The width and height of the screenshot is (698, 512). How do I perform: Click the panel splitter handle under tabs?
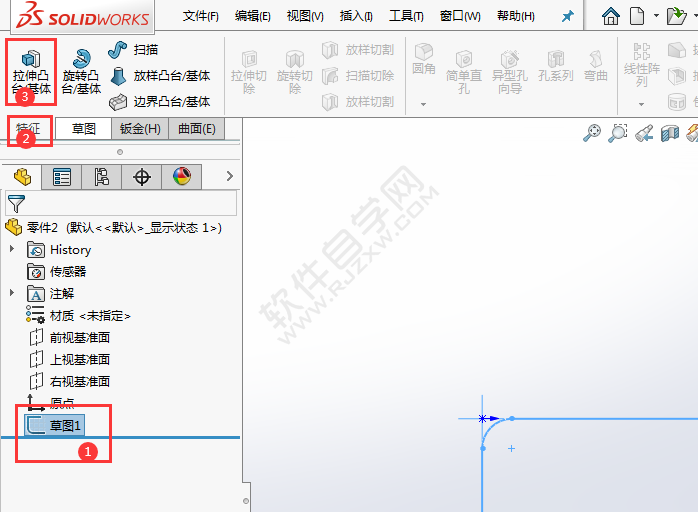120,152
